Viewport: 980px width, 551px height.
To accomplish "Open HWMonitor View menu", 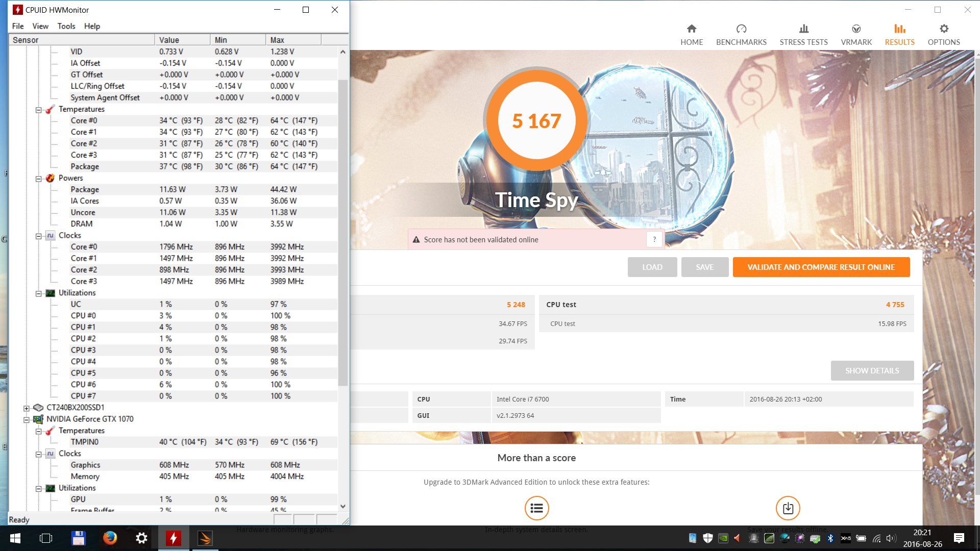I will tap(40, 26).
